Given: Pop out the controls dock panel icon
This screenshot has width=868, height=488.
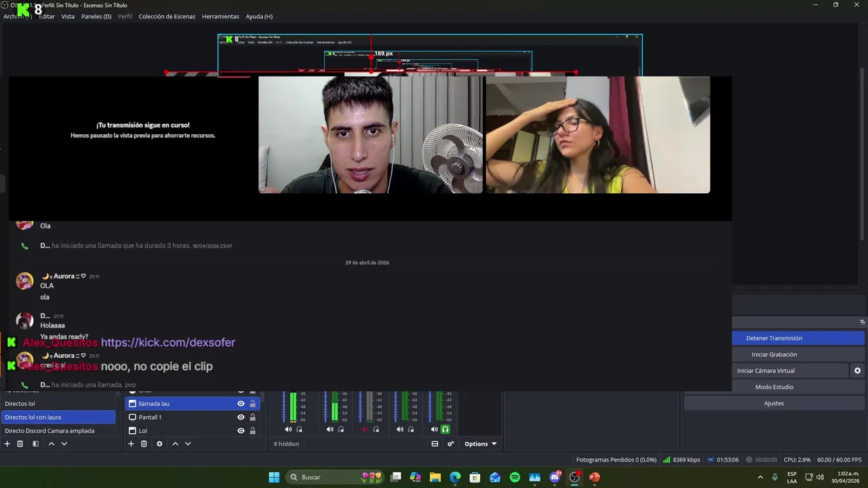Looking at the screenshot, I should coord(863,322).
